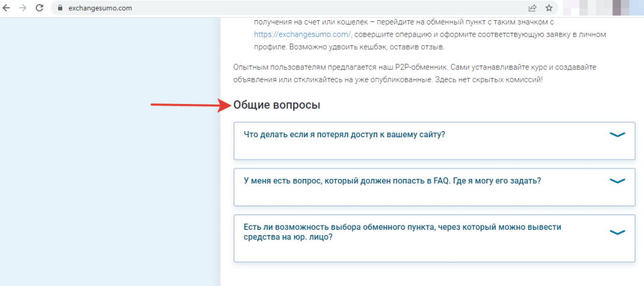Image resolution: width=644 pixels, height=286 pixels.
Task: Click the browser forward arrow
Action: [23, 8]
